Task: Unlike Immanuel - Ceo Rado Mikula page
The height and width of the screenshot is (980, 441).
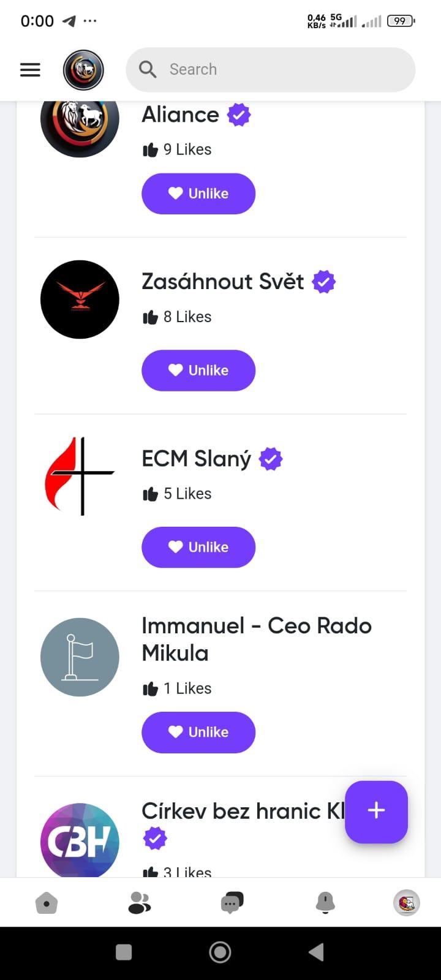Action: click(x=198, y=732)
